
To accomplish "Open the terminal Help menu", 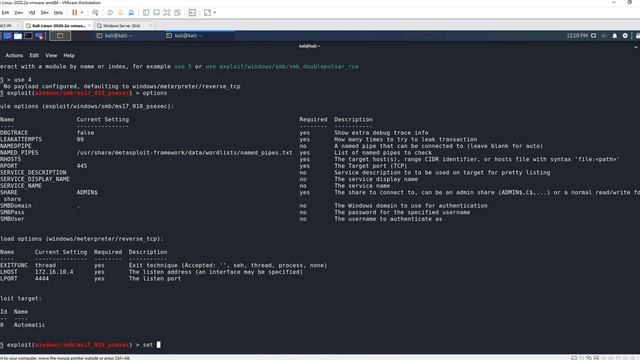I will (69, 55).
